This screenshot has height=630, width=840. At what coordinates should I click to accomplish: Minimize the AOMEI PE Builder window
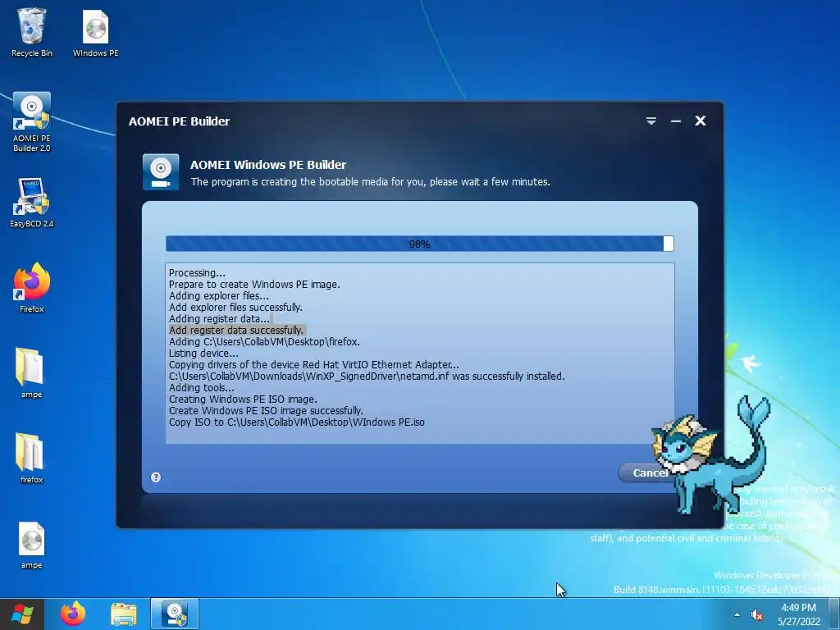[676, 121]
